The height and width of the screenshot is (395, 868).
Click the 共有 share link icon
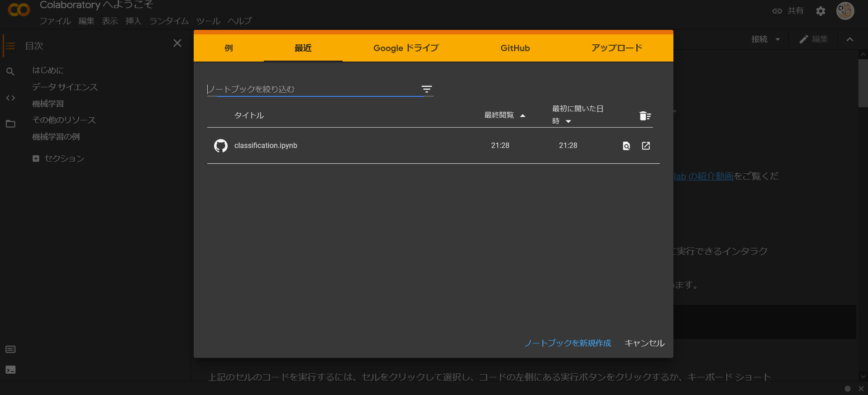point(777,11)
